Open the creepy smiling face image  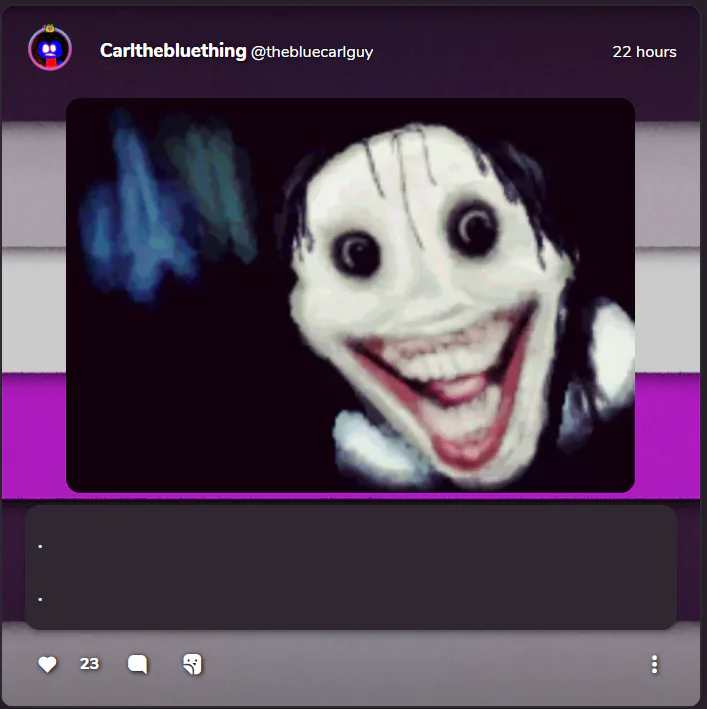(350, 295)
